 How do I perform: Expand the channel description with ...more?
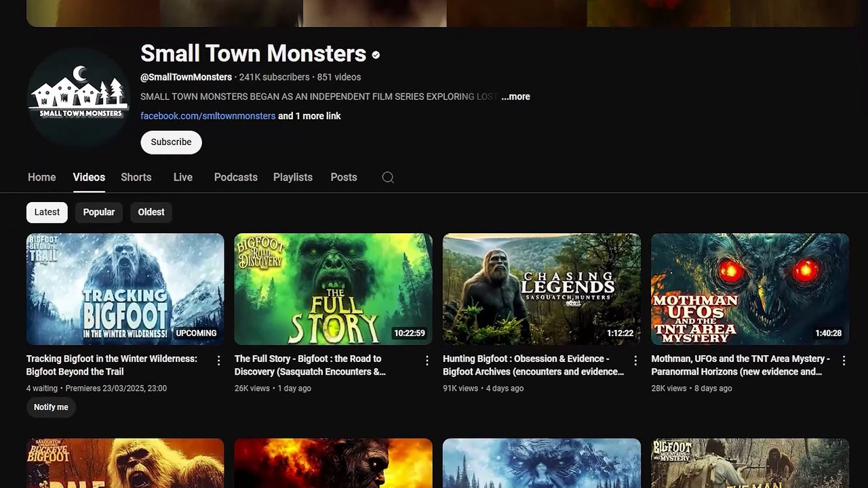click(x=515, y=97)
